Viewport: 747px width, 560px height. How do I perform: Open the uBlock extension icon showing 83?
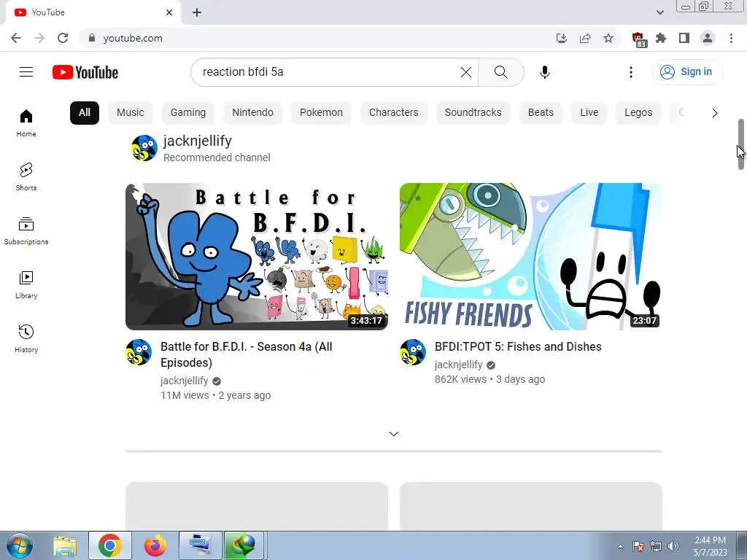(x=638, y=39)
